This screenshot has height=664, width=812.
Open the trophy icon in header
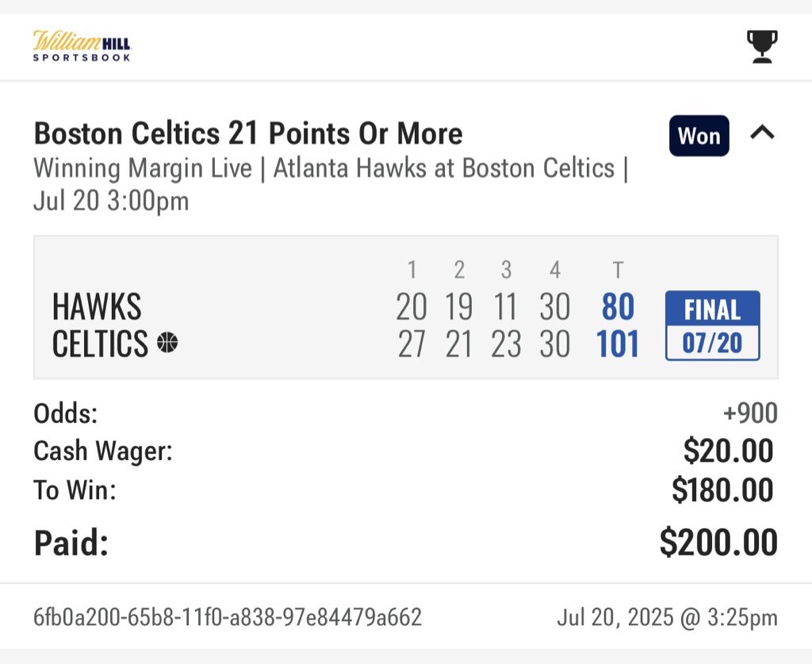pyautogui.click(x=762, y=47)
